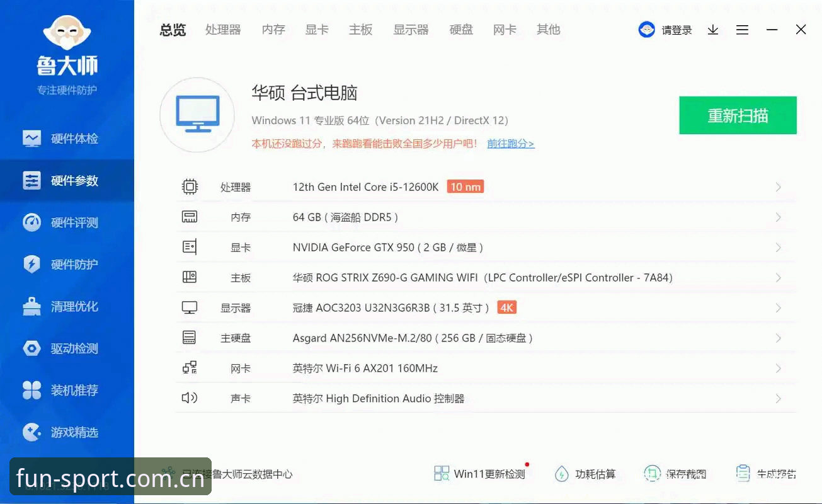Switch to the 显卡 tab
Image resolution: width=822 pixels, height=504 pixels.
click(x=317, y=30)
